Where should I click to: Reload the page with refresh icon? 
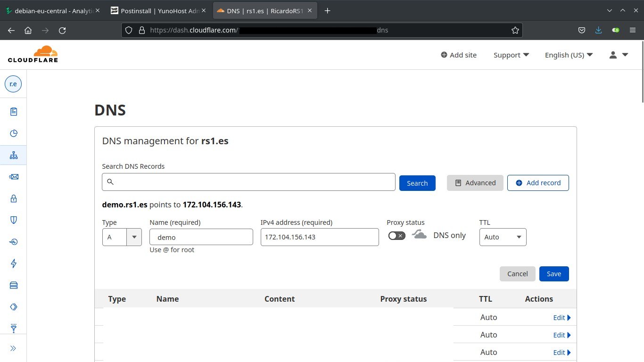pyautogui.click(x=62, y=30)
